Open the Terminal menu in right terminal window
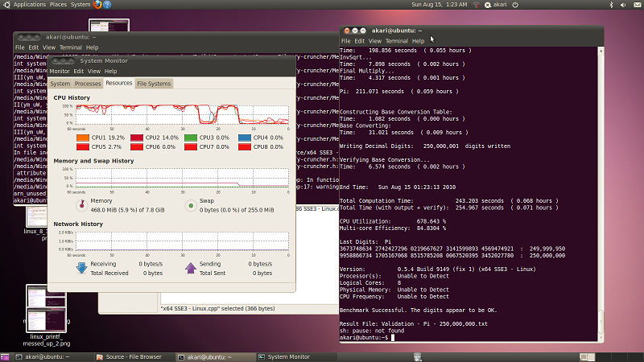This screenshot has height=362, width=644. coord(396,41)
